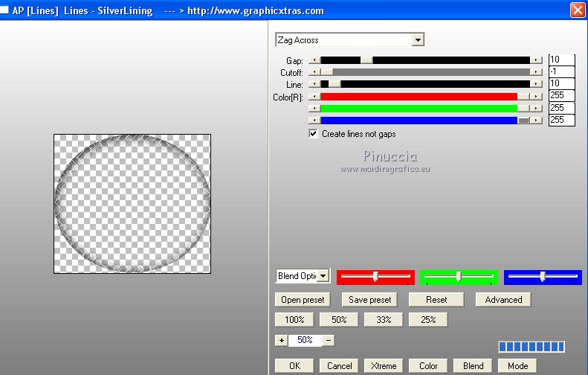The width and height of the screenshot is (588, 375).
Task: Click the Reset button
Action: (x=436, y=300)
